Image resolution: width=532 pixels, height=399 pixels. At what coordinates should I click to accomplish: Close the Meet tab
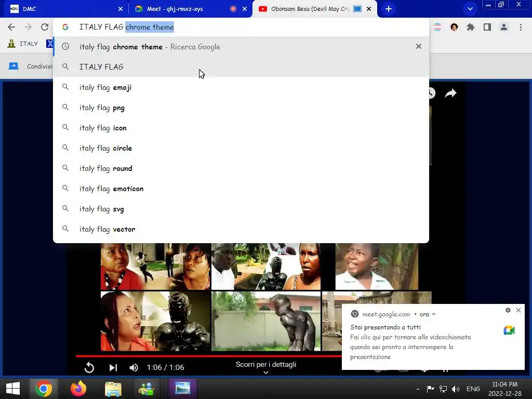click(x=245, y=9)
